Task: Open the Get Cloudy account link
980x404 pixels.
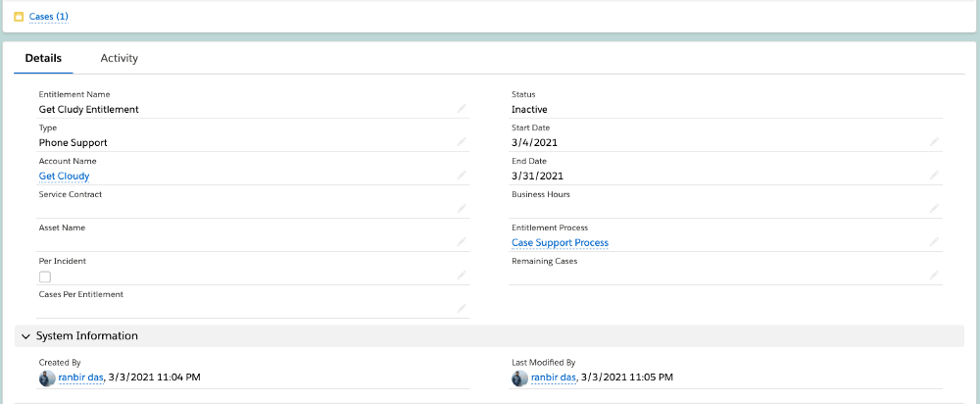Action: point(64,177)
